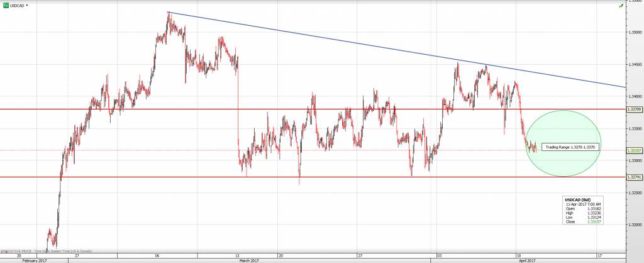Click the 1.32000 level on price axis
This screenshot has height=263, width=644.
coord(634,224)
